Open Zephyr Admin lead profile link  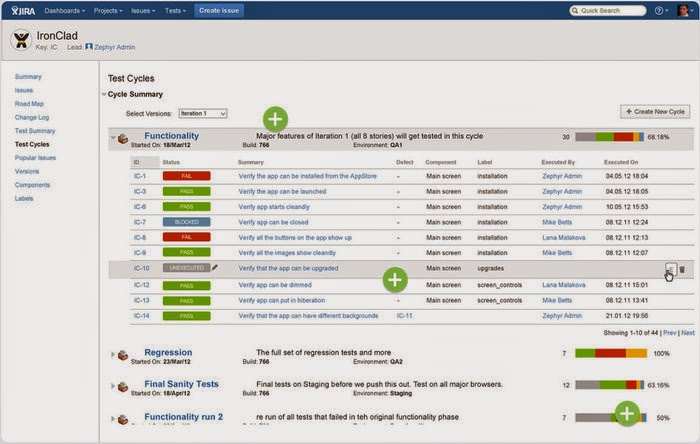[x=117, y=47]
